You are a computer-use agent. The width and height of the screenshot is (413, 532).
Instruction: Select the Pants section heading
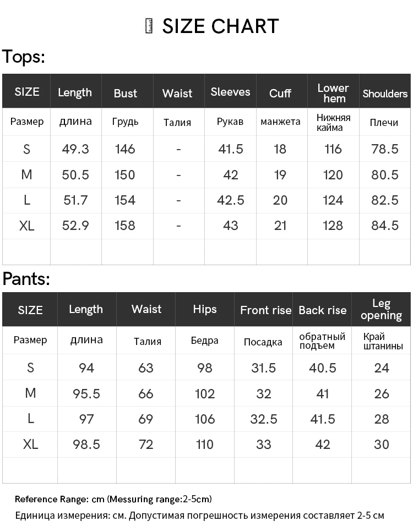26,279
